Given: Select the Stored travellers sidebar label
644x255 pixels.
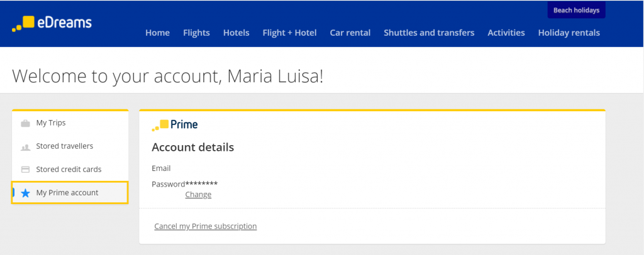Looking at the screenshot, I should [64, 146].
